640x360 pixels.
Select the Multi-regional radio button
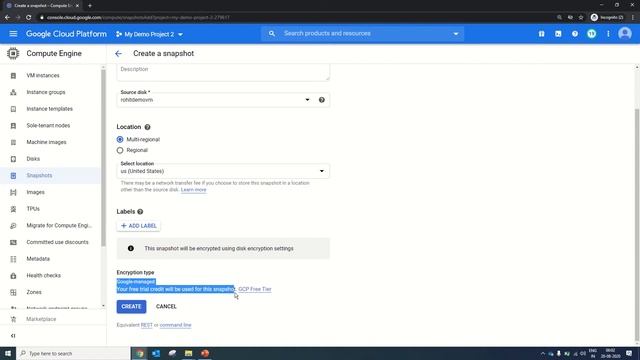[120, 140]
